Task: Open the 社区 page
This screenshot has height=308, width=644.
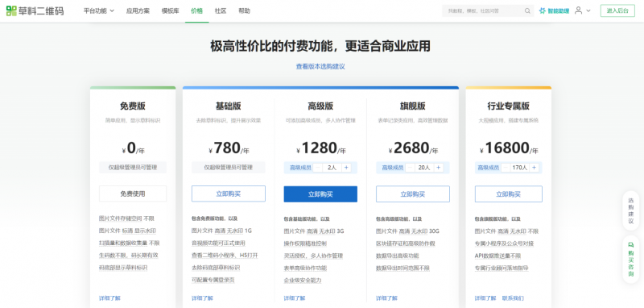Action: (x=221, y=11)
